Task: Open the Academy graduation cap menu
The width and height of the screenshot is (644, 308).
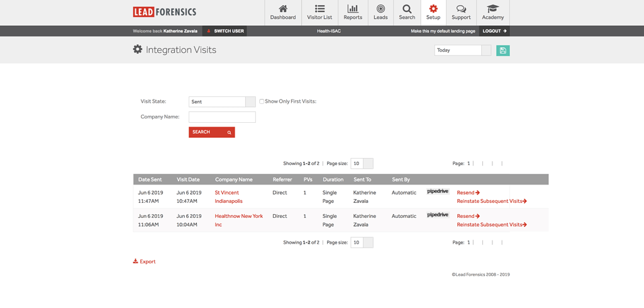Action: 493,13
